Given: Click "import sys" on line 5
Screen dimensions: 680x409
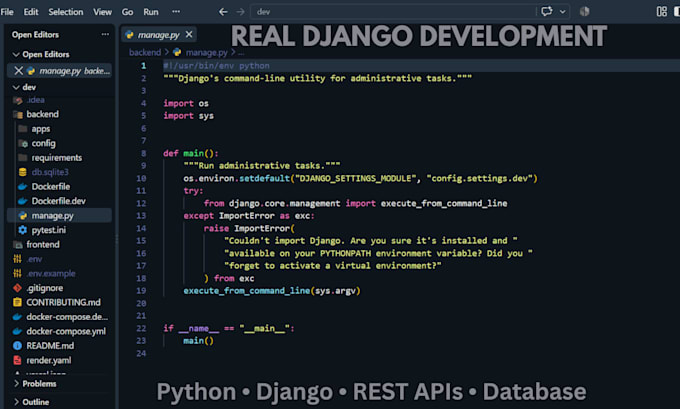Looking at the screenshot, I should (188, 116).
